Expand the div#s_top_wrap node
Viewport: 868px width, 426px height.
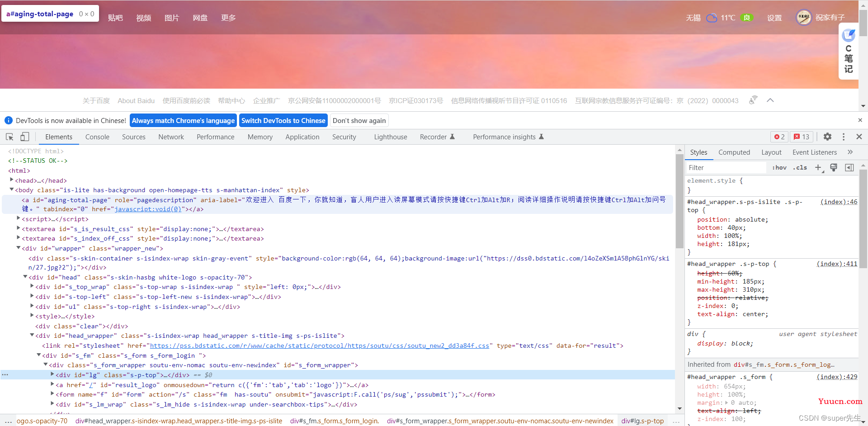32,286
